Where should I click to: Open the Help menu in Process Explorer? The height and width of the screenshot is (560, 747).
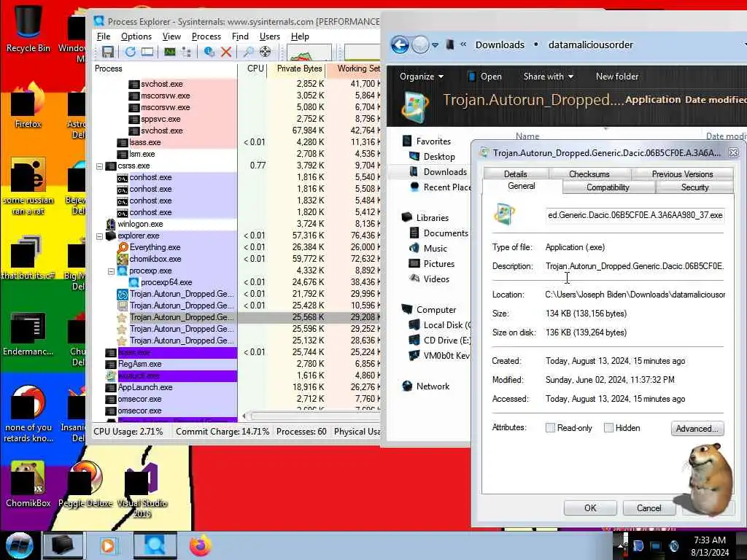(300, 36)
